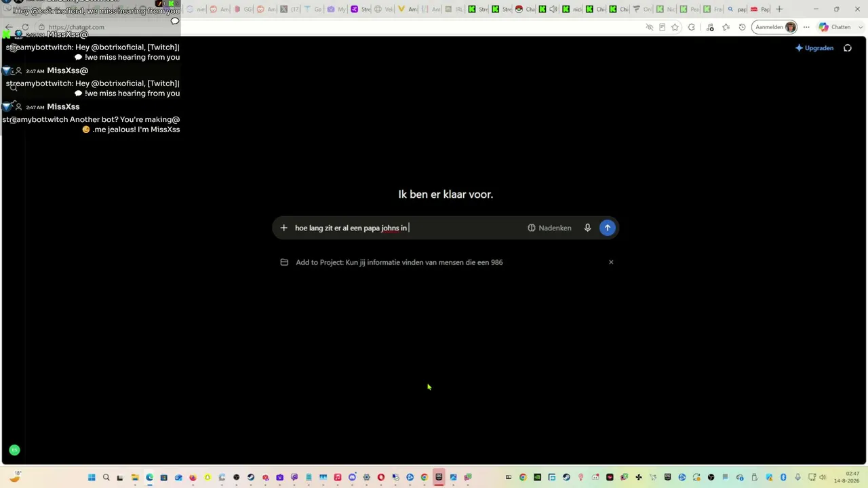Open Snapchat from the taskbar
This screenshot has width=868, height=488.
pyautogui.click(x=208, y=477)
